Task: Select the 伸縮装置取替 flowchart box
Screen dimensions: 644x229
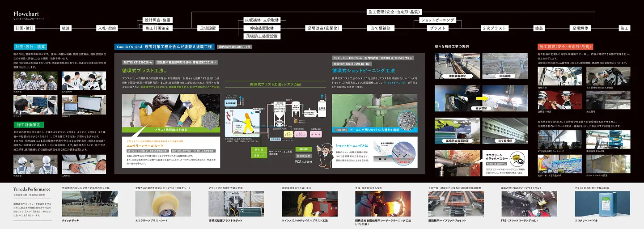Action: (x=262, y=28)
